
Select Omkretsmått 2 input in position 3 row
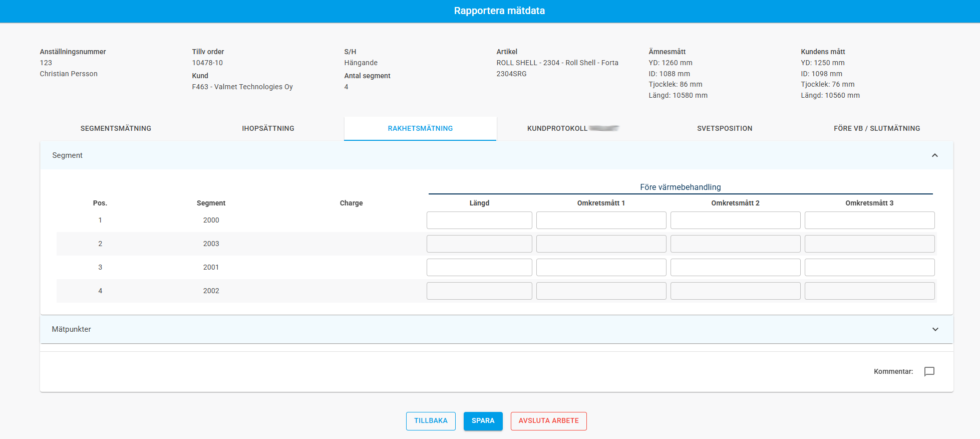point(735,268)
